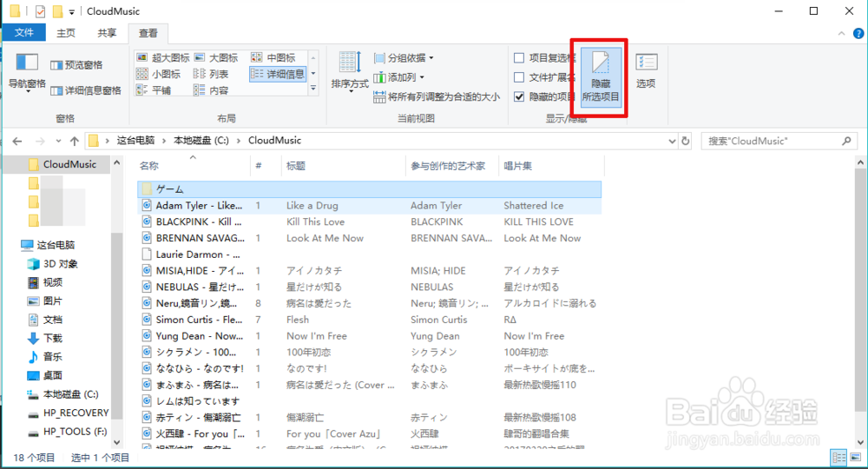Select Laurie Darmon file
This screenshot has height=469, width=868.
[x=369, y=254]
